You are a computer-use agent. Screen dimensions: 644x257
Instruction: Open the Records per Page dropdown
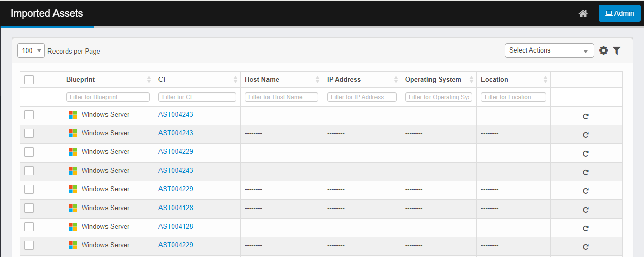click(x=31, y=50)
